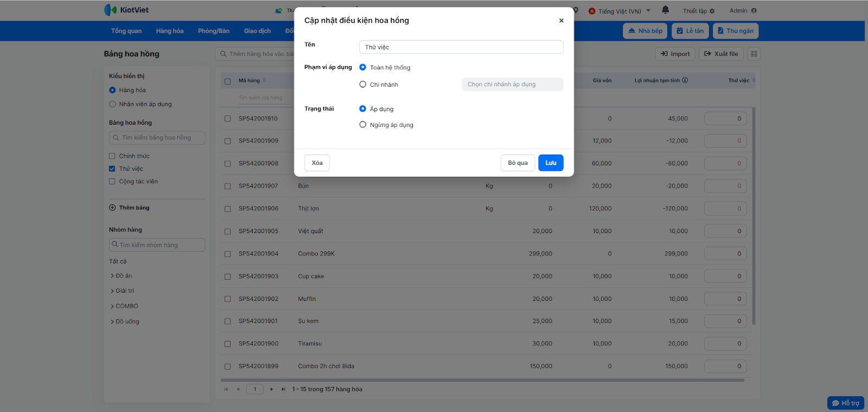Select Ngừng áp dụng status
868x412 pixels.
click(363, 125)
